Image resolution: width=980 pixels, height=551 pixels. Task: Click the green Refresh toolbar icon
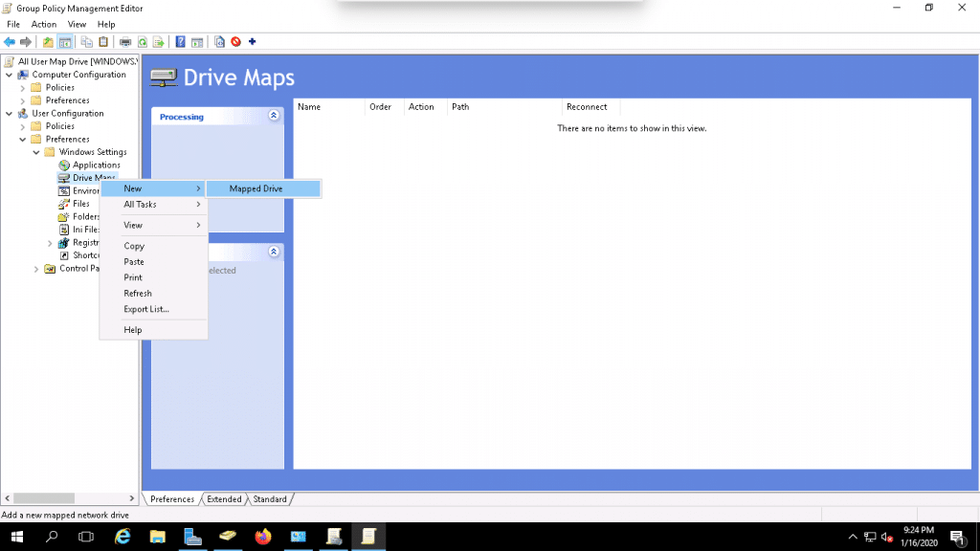tap(143, 42)
